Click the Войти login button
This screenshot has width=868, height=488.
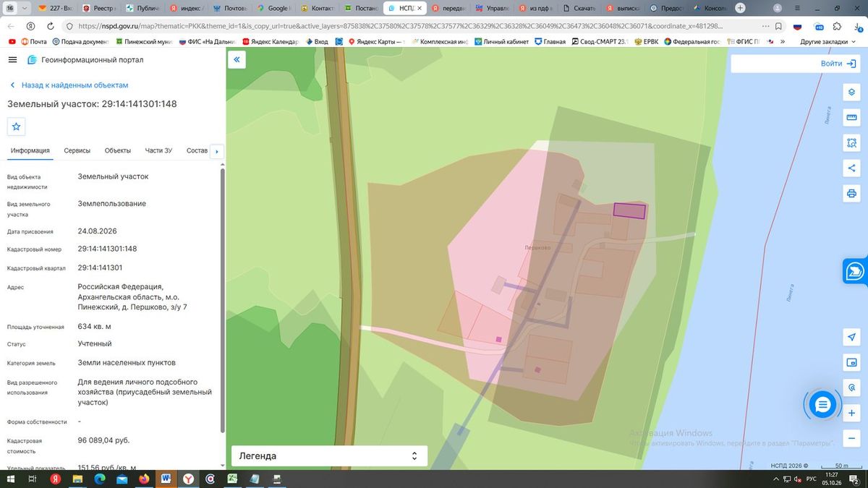click(x=839, y=64)
